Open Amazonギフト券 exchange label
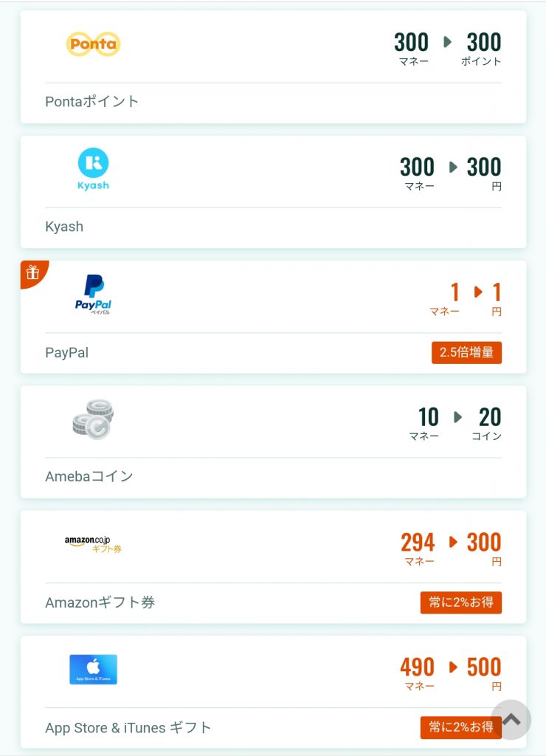 coord(100,602)
